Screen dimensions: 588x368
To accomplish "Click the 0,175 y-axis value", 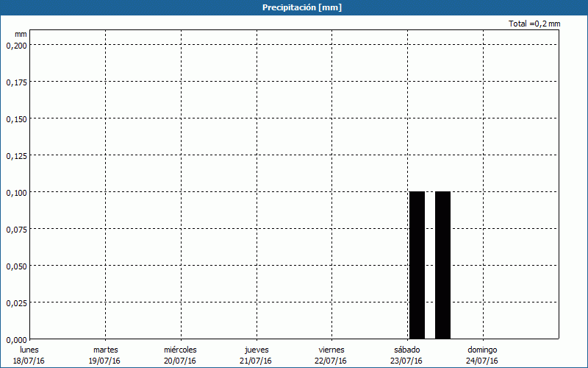I will point(16,82).
